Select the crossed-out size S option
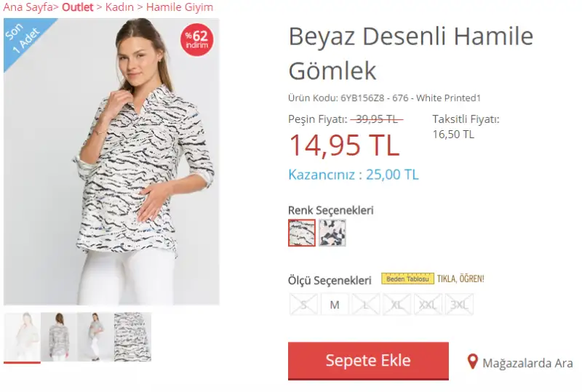582x392 pixels. click(303, 305)
